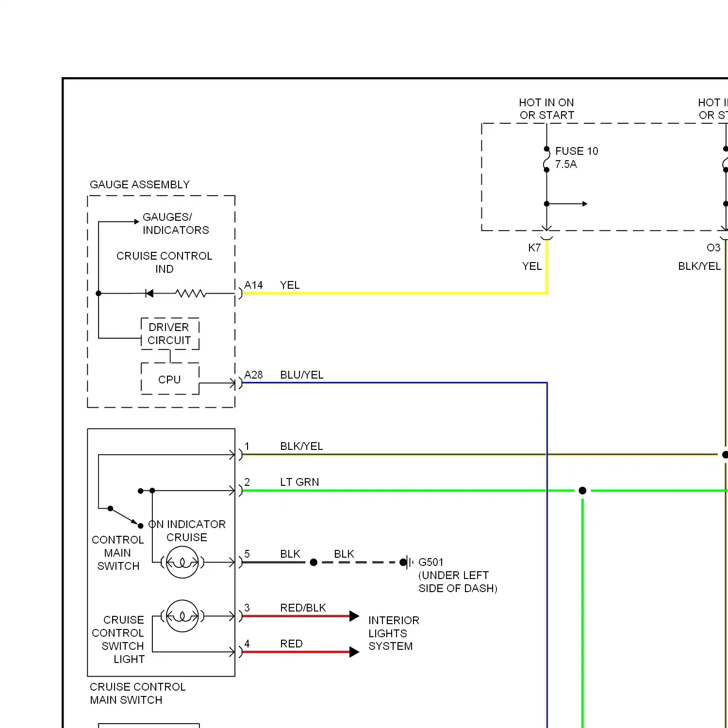Click the 'YEL' label under K7
The height and width of the screenshot is (728, 728).
coord(532,266)
